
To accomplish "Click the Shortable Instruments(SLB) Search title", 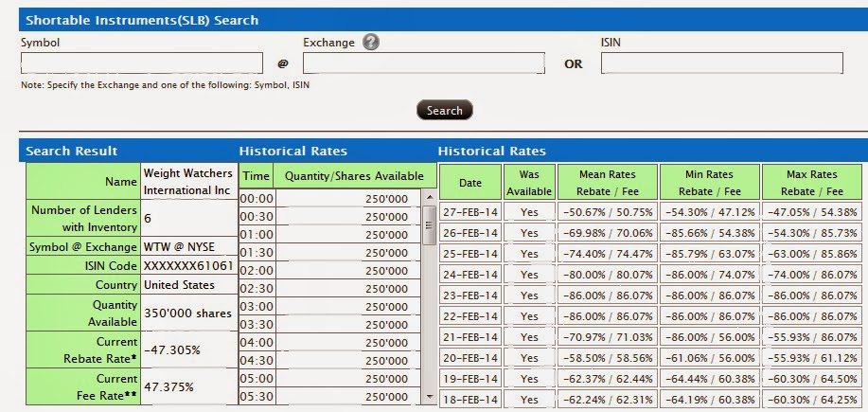I will [x=142, y=21].
